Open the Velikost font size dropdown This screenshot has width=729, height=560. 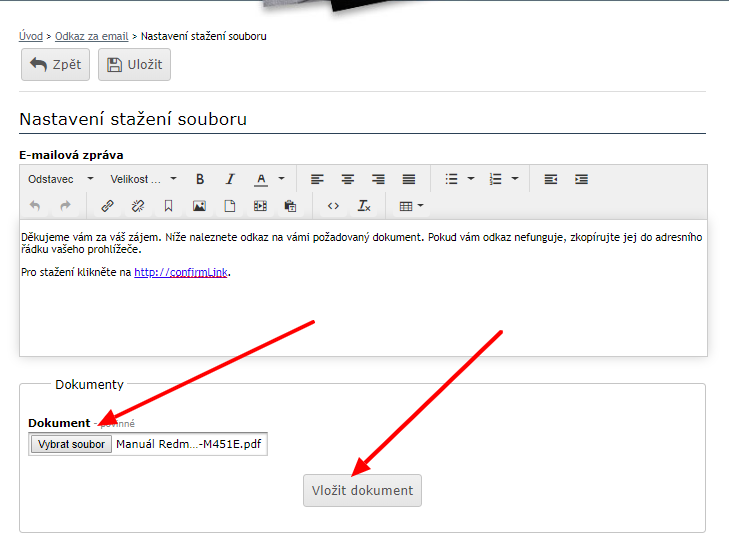click(x=143, y=179)
